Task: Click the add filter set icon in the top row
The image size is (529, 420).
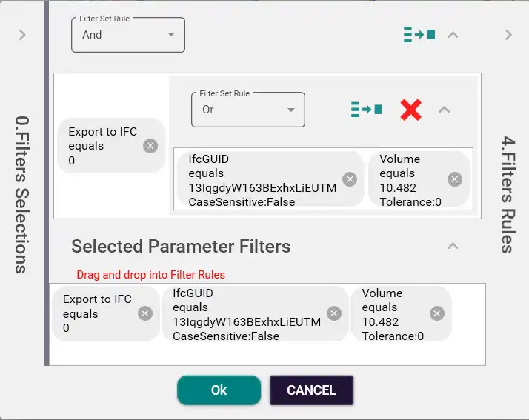Action: (x=419, y=34)
